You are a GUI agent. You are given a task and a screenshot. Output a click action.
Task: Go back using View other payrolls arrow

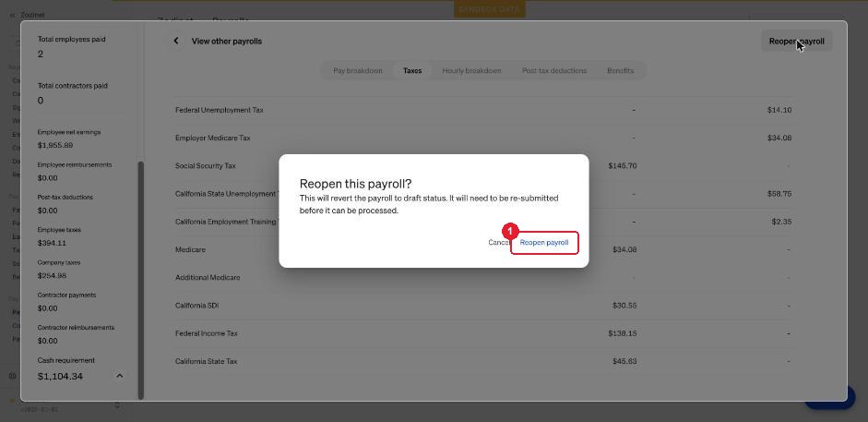click(176, 41)
